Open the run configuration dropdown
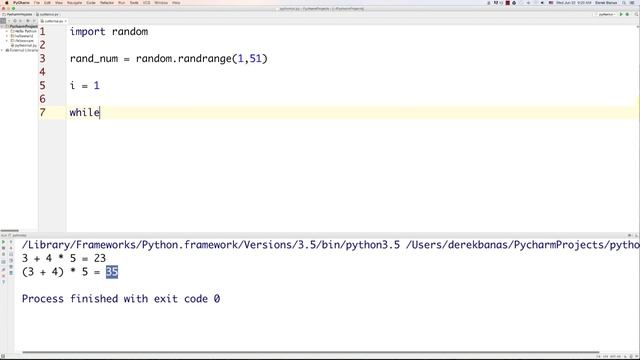This screenshot has width=640, height=360. pos(606,14)
